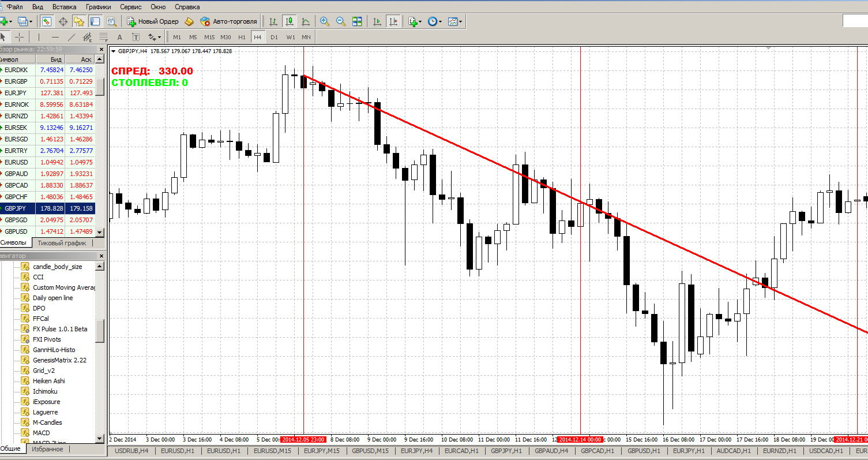Select the equidistant channel tool

point(87,37)
